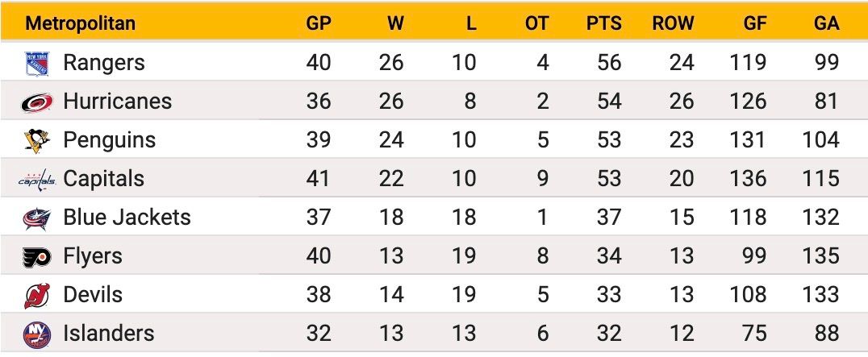Image resolution: width=868 pixels, height=357 pixels.
Task: Sort by the W wins column header
Action: pos(395,23)
